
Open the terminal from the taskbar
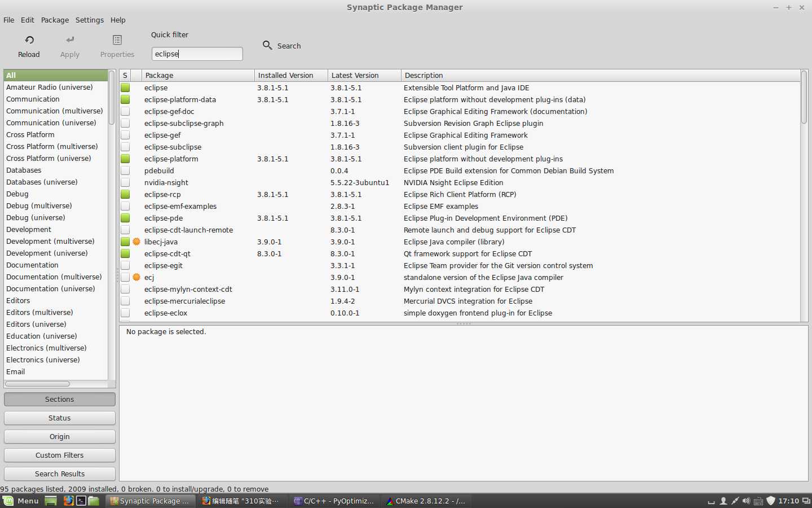pos(81,501)
